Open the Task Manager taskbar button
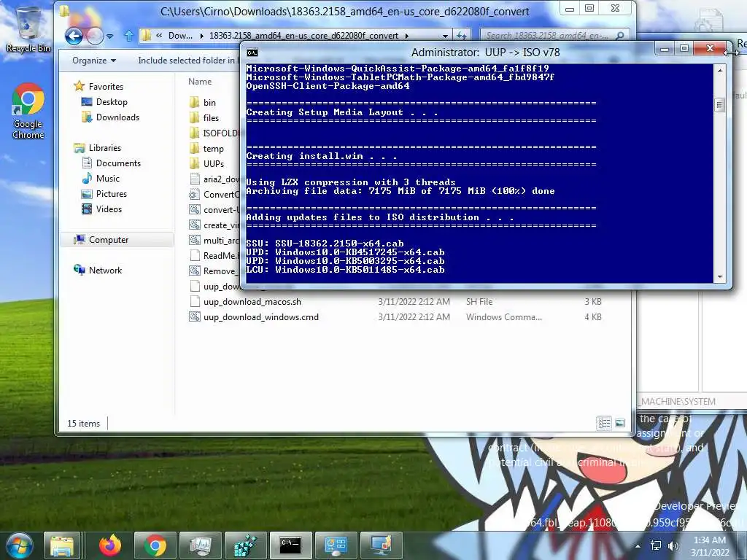The height and width of the screenshot is (560, 747). click(200, 545)
